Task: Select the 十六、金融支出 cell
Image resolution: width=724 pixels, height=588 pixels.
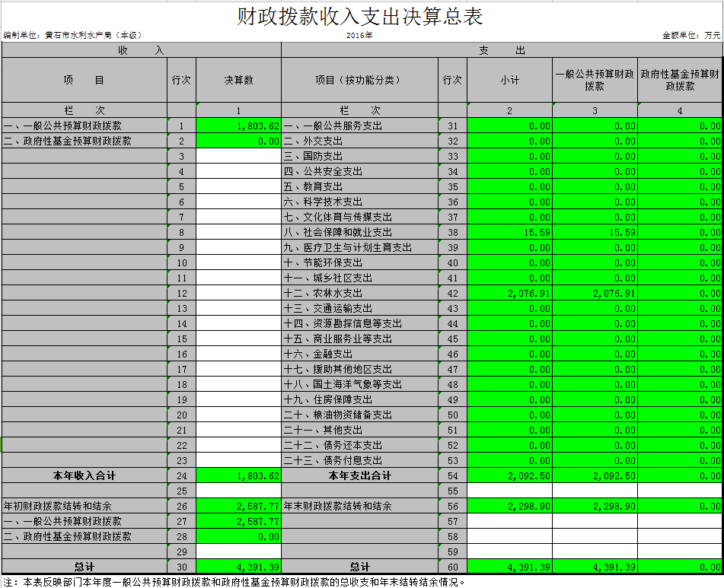Action: point(359,354)
